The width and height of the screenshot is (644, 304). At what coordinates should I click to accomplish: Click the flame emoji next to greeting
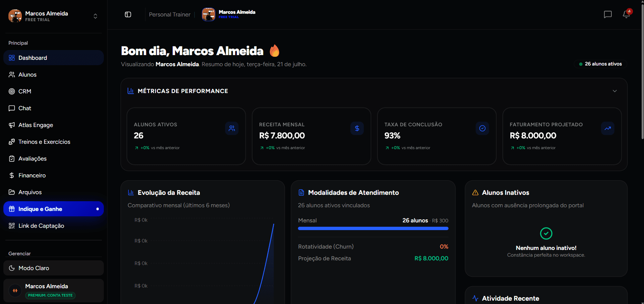pos(274,51)
